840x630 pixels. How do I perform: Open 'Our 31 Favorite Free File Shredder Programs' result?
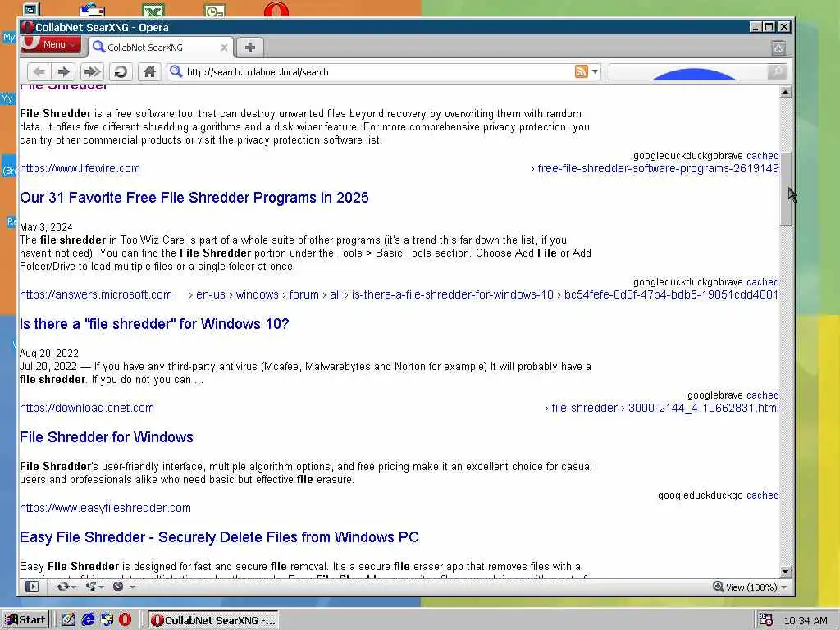coord(194,198)
